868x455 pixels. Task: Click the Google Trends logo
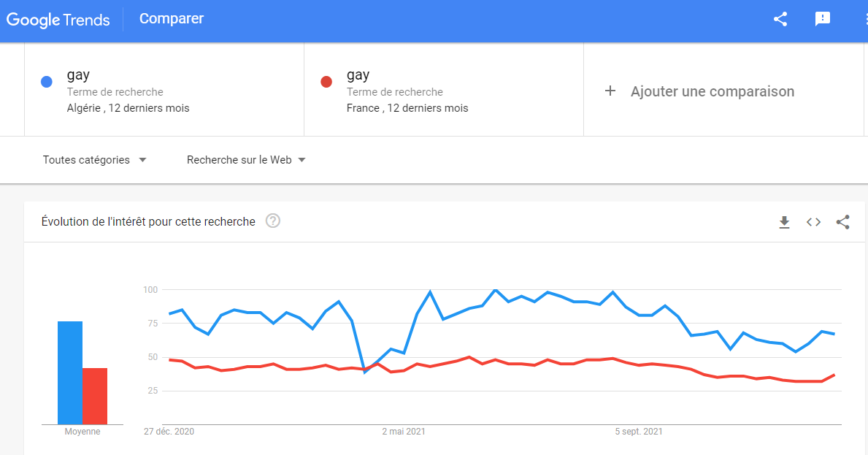pyautogui.click(x=58, y=20)
